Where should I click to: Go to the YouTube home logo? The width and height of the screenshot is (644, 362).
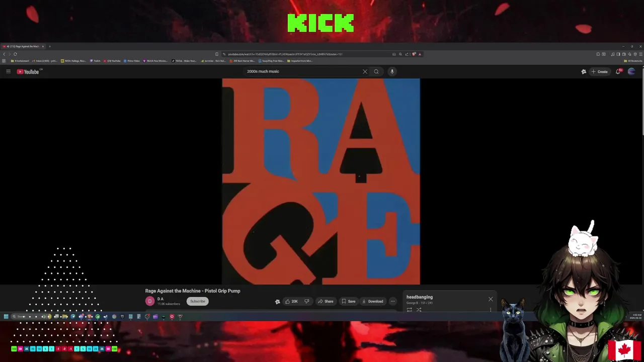(28, 71)
